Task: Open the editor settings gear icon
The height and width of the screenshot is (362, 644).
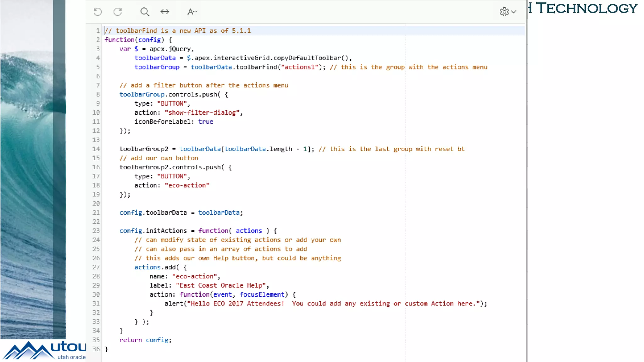Action: coord(504,12)
